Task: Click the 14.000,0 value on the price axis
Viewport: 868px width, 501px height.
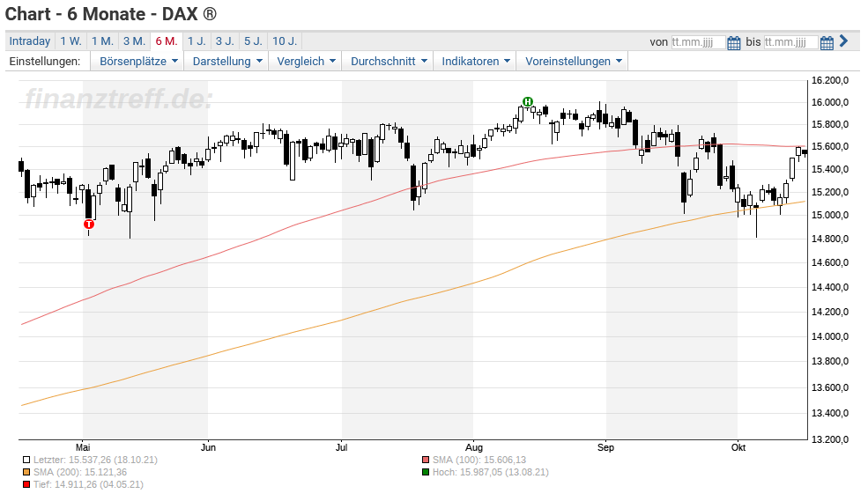Action: [x=830, y=336]
